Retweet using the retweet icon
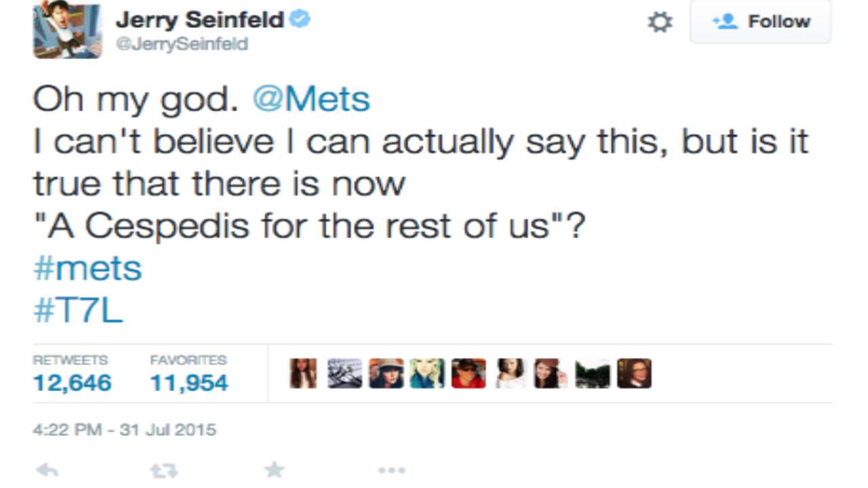The width and height of the screenshot is (868, 488). click(160, 470)
